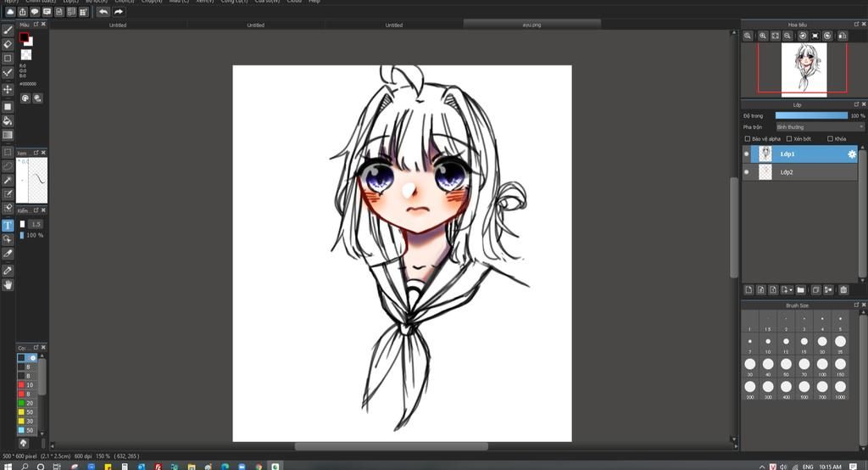This screenshot has width=868, height=470.
Task: Click the brush opacity 100 % control
Action: coord(31,235)
